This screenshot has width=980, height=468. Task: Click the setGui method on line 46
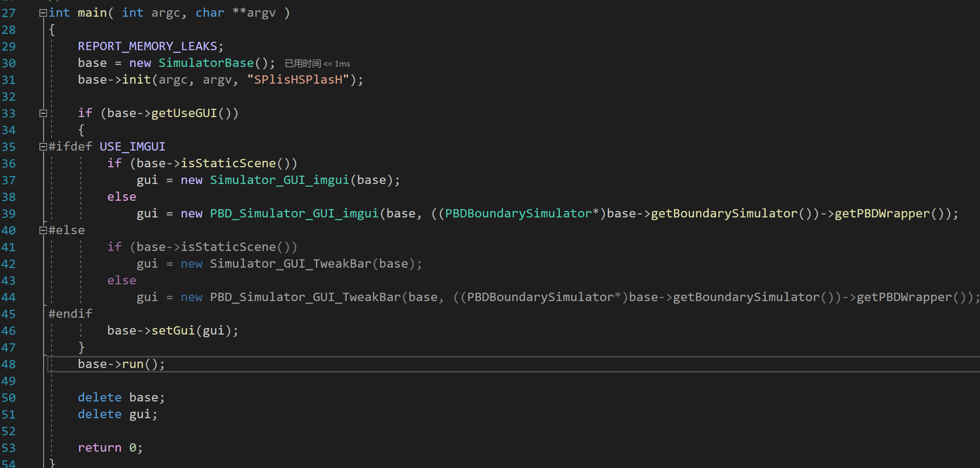coord(173,330)
